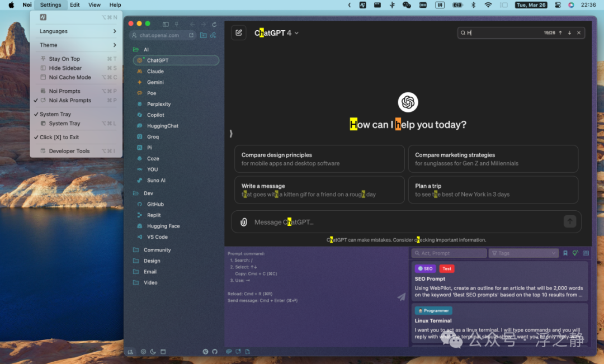604x364 pixels.
Task: Click the chat bubble icon in the bottom bar
Action: pos(238,351)
